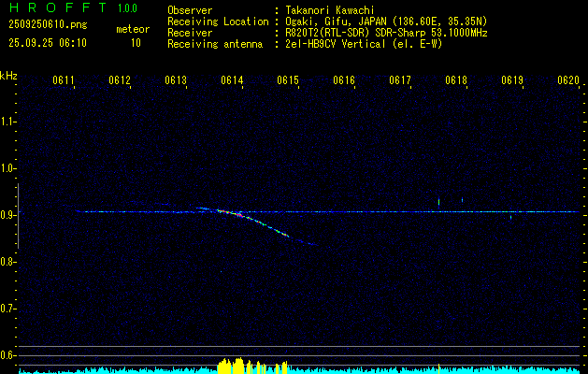Viewport: 588px width, 374px height.
Task: Click the 0.8 kHz axis label
Action: 7,262
